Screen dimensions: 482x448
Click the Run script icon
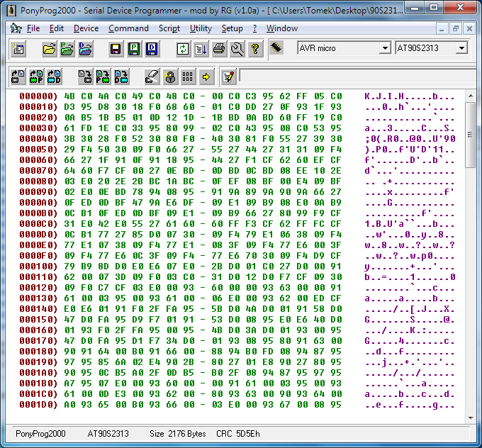201,49
